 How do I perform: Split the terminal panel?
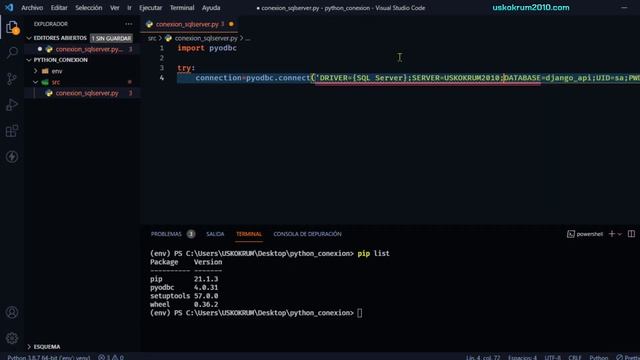tap(631, 234)
